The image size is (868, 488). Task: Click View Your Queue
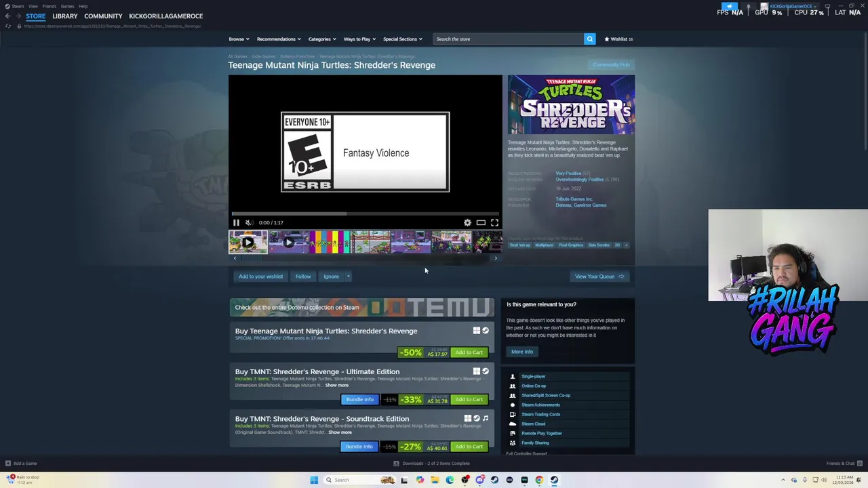pos(599,277)
